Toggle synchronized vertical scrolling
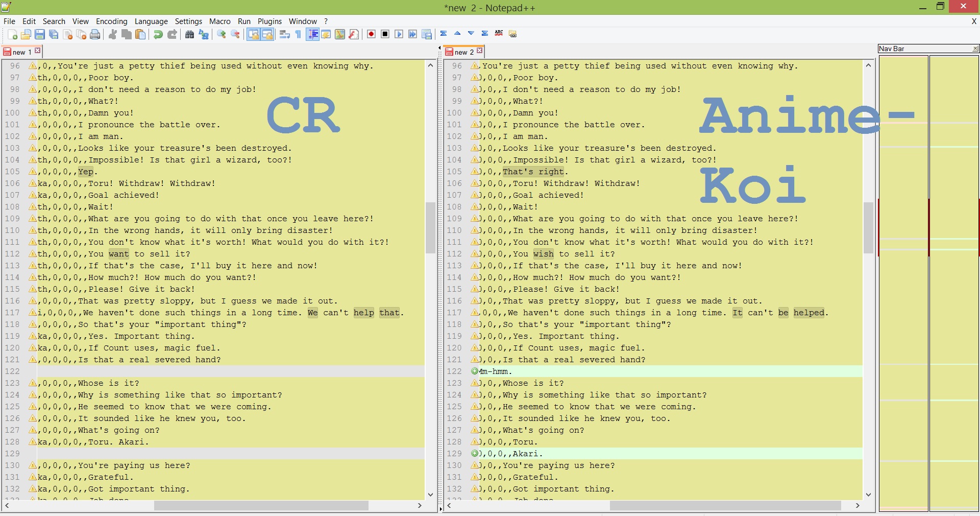Image resolution: width=980 pixels, height=516 pixels. 254,34
